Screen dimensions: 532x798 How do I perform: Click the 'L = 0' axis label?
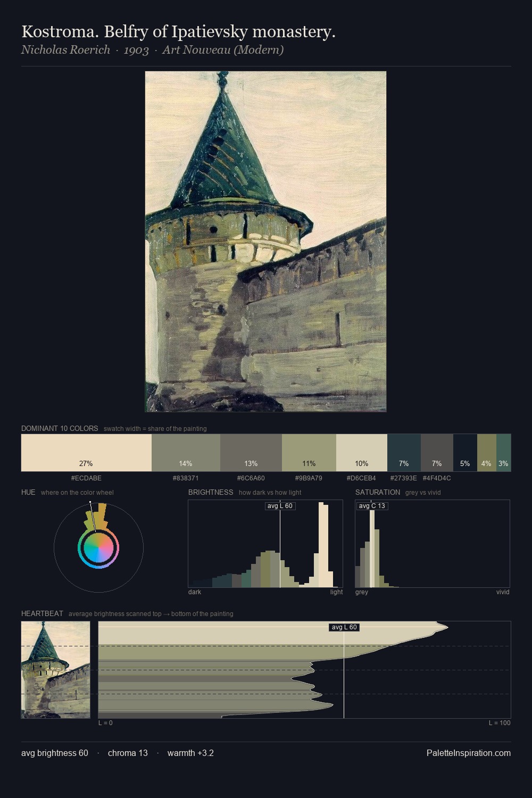(x=105, y=723)
